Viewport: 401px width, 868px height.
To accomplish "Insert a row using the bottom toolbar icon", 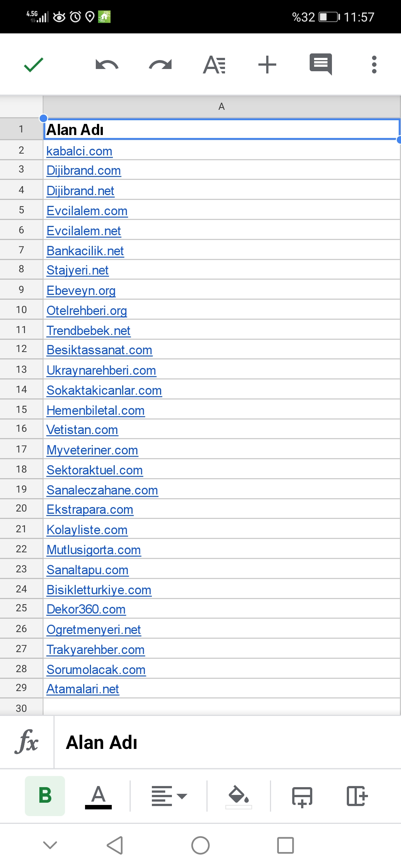I will click(x=302, y=796).
